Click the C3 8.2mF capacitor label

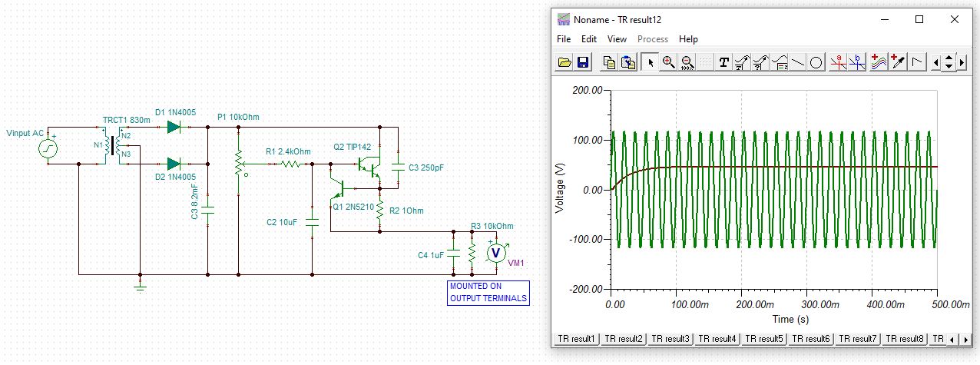[195, 201]
